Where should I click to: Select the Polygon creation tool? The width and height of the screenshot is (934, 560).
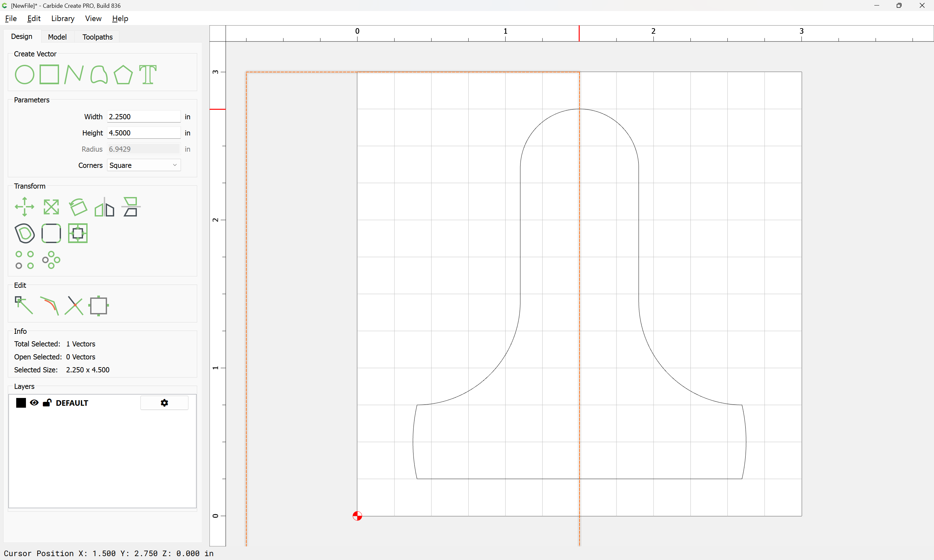pyautogui.click(x=123, y=74)
